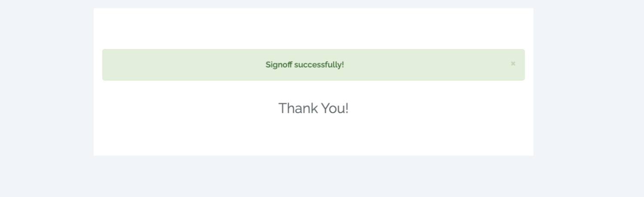Hide the signoff success message
Screen dimensions: 644x197
[513, 64]
